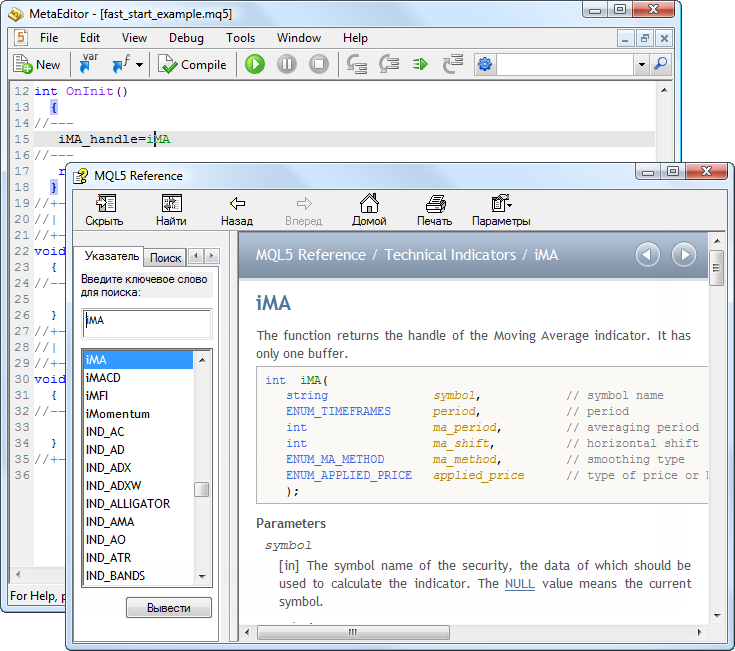Image resolution: width=735 pixels, height=651 pixels.
Task: Click the Скрыть (Hide) icon in help toolbar
Action: coord(104,210)
